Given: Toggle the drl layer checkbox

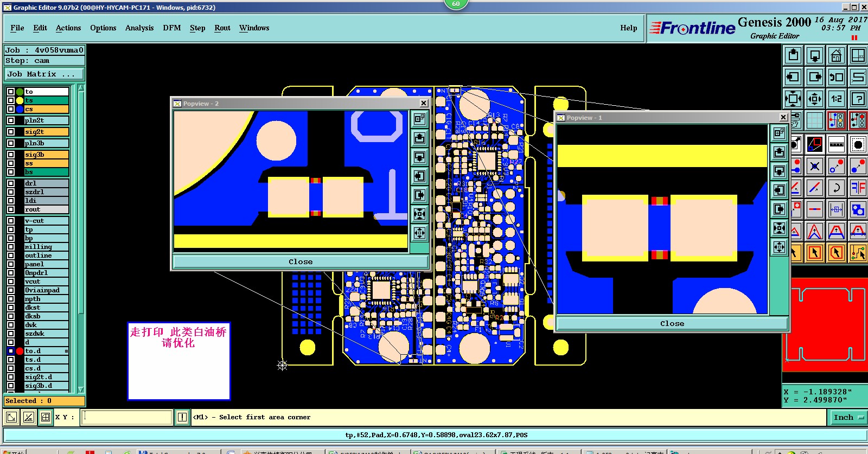Looking at the screenshot, I should pyautogui.click(x=10, y=183).
